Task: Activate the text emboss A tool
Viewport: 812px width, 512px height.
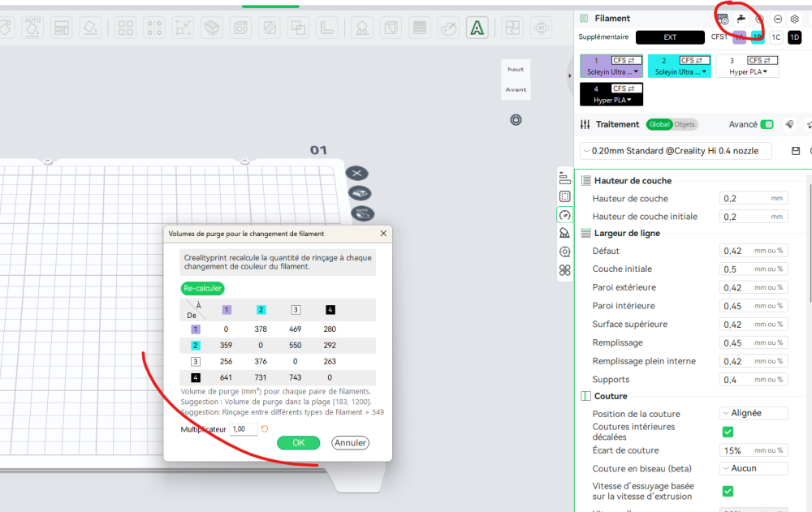Action: (x=477, y=28)
